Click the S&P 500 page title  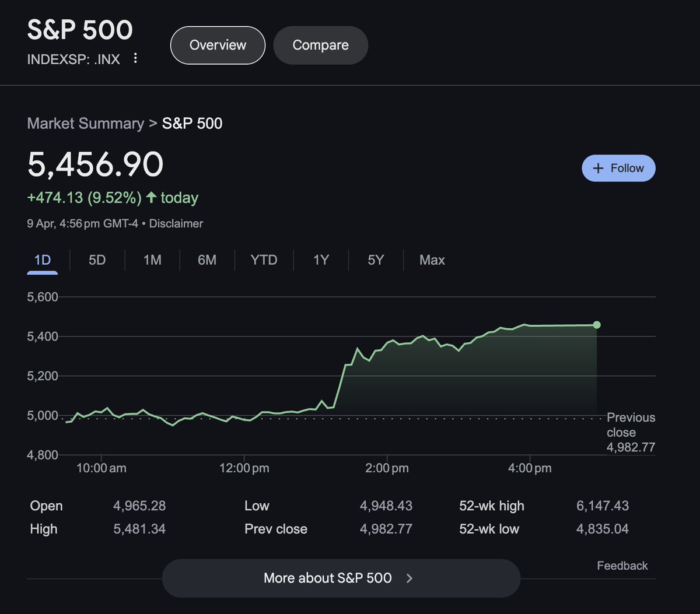coord(80,30)
